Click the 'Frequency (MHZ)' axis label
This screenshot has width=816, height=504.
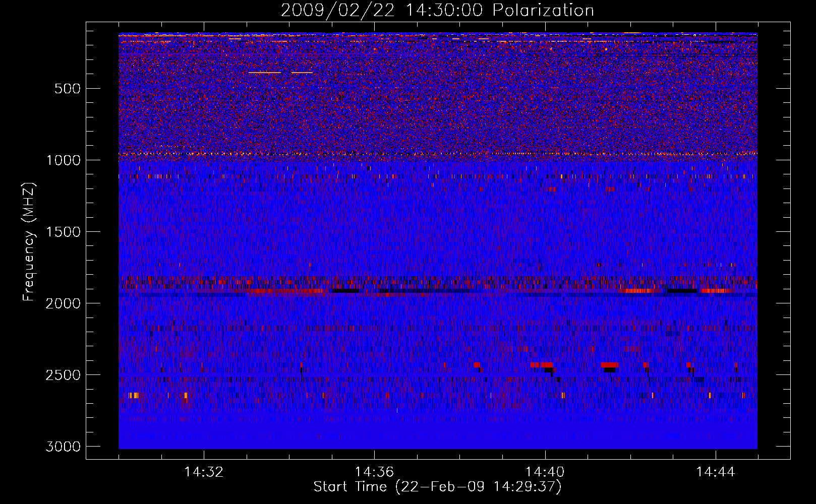29,242
